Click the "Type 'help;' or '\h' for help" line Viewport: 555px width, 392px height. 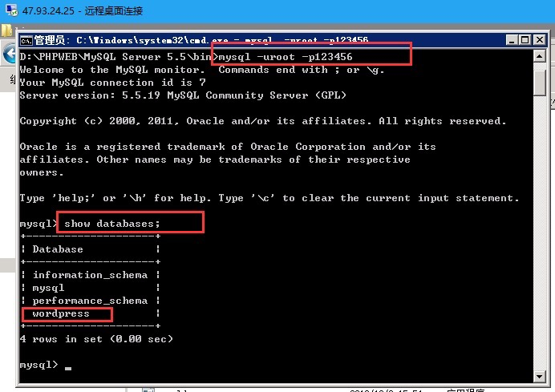pyautogui.click(x=269, y=198)
